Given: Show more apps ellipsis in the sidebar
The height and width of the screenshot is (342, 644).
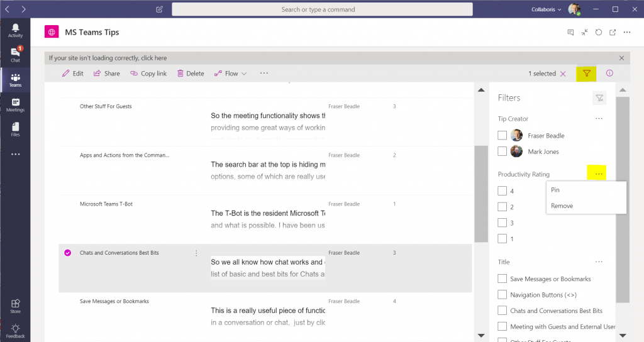Looking at the screenshot, I should [15, 155].
